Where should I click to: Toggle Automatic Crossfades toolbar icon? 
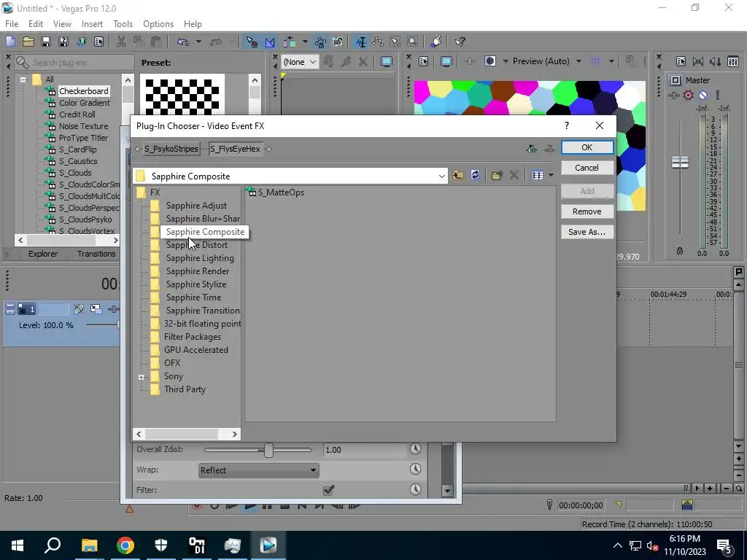270,42
